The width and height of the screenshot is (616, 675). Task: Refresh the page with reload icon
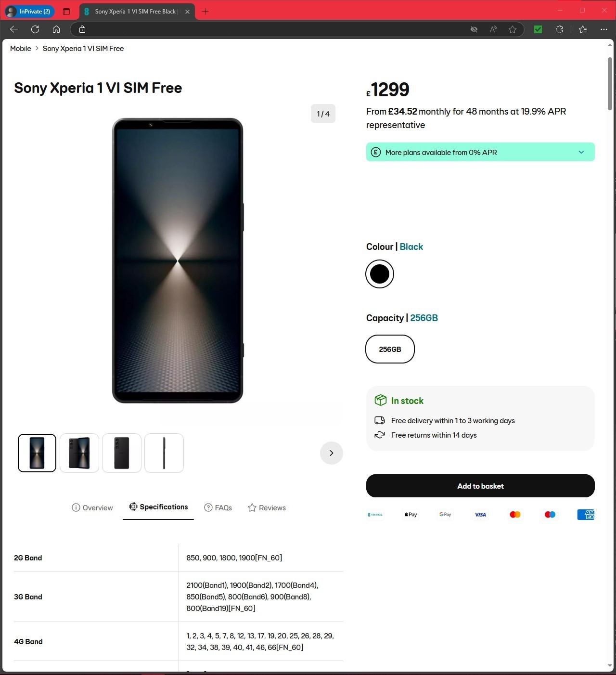click(35, 29)
